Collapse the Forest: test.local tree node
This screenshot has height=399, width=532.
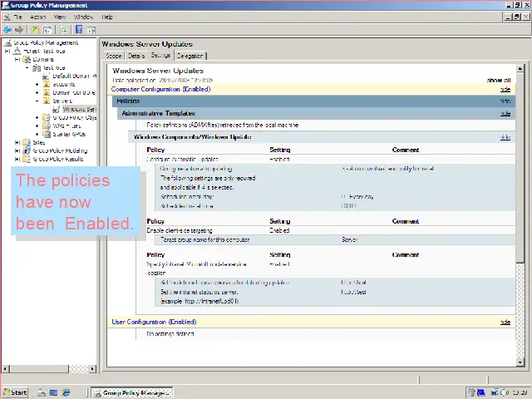(x=7, y=51)
